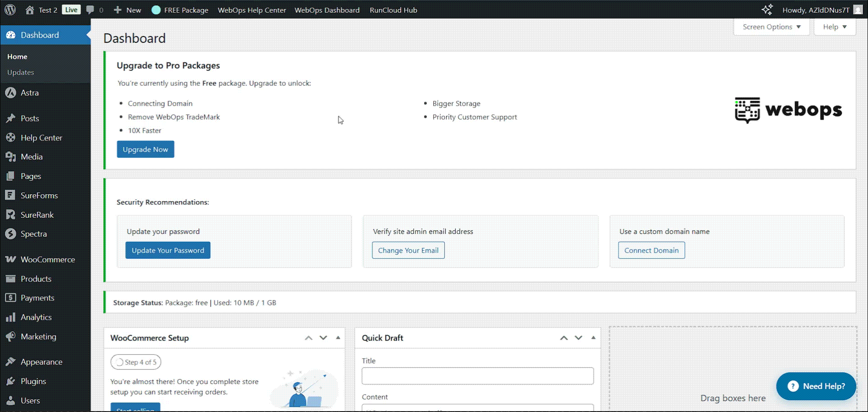This screenshot has width=868, height=412.
Task: Open the Spectra sidebar item
Action: click(33, 234)
